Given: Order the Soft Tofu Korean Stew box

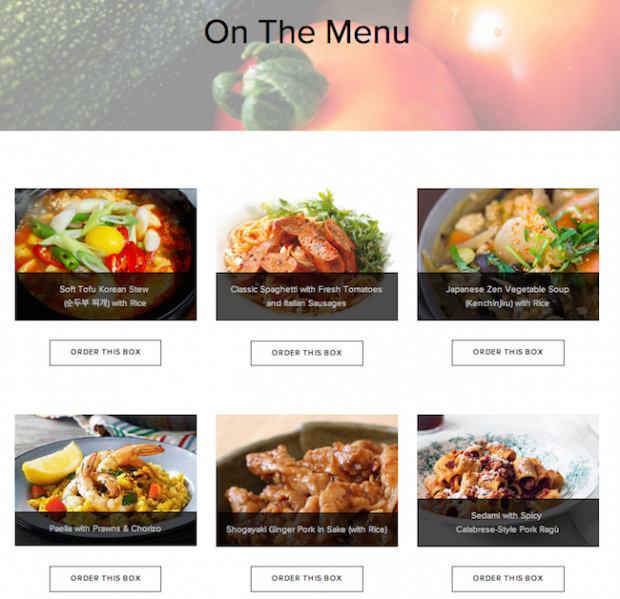Looking at the screenshot, I should [105, 352].
